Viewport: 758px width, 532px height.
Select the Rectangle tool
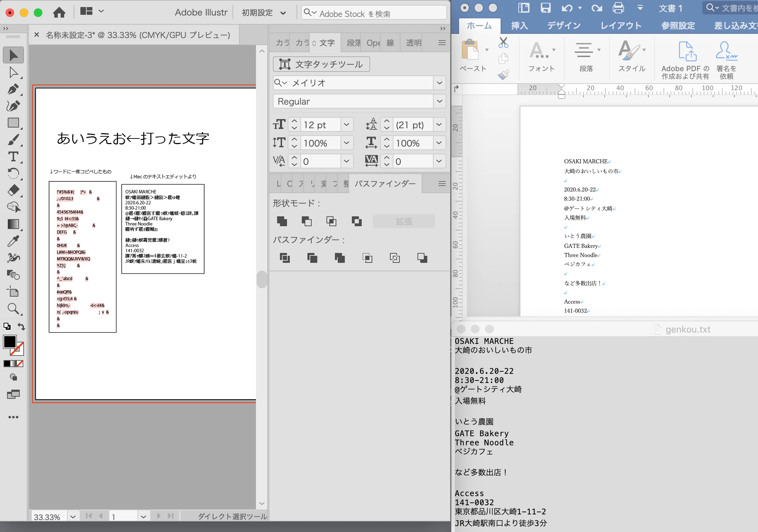pos(13,123)
